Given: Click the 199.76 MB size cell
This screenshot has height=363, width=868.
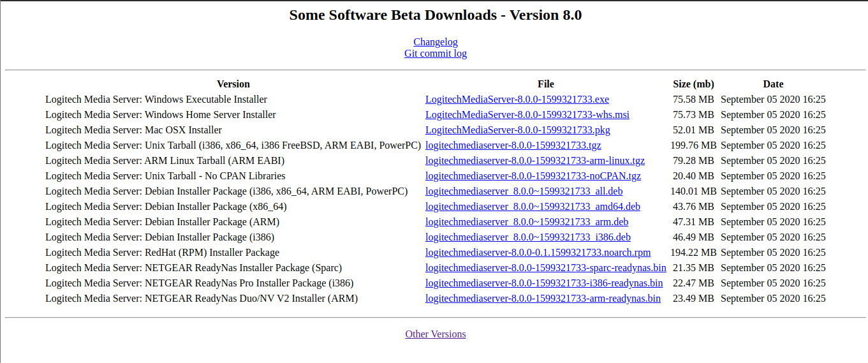Looking at the screenshot, I should (x=693, y=145).
